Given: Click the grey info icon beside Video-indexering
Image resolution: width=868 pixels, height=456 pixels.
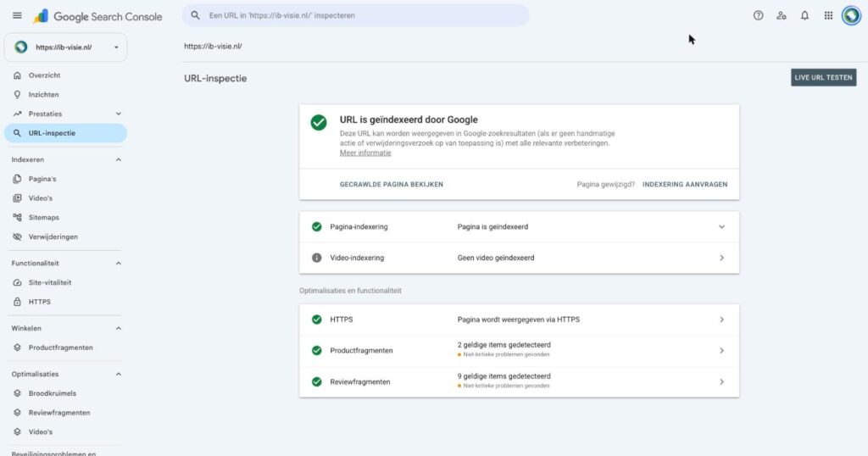Looking at the screenshot, I should [x=317, y=258].
